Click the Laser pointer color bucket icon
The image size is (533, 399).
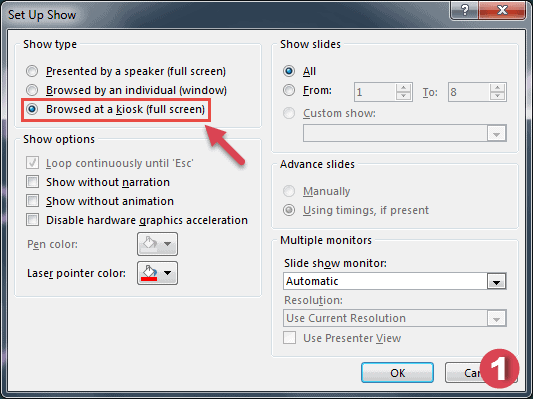pyautogui.click(x=150, y=273)
